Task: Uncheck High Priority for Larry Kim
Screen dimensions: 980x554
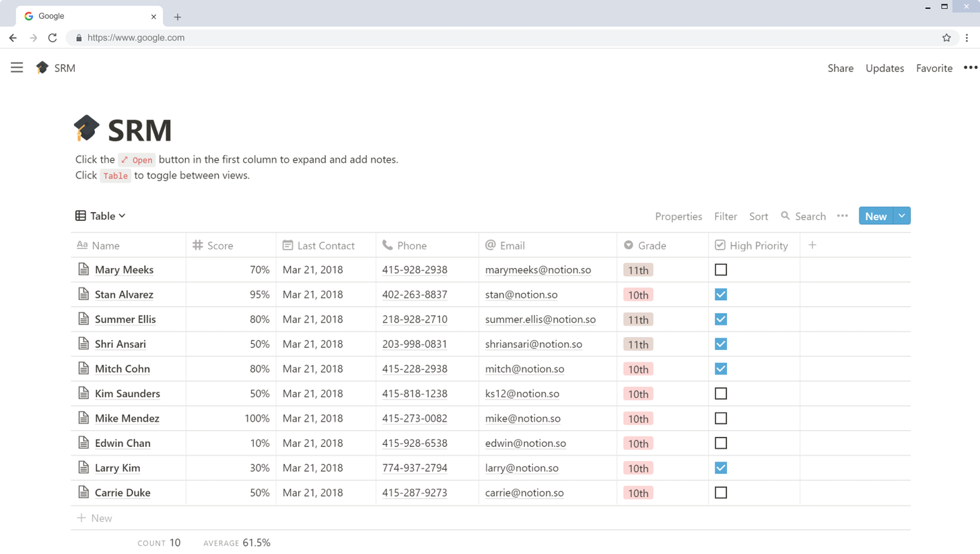Action: [x=721, y=467]
